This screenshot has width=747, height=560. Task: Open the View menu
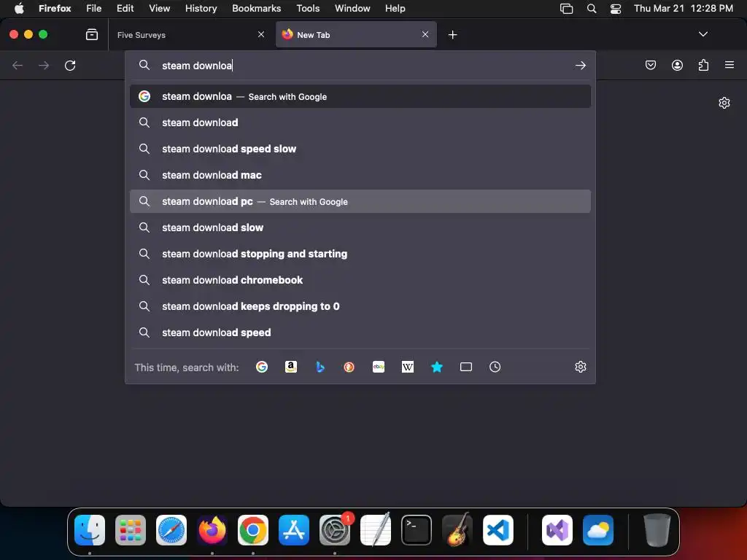(x=159, y=8)
